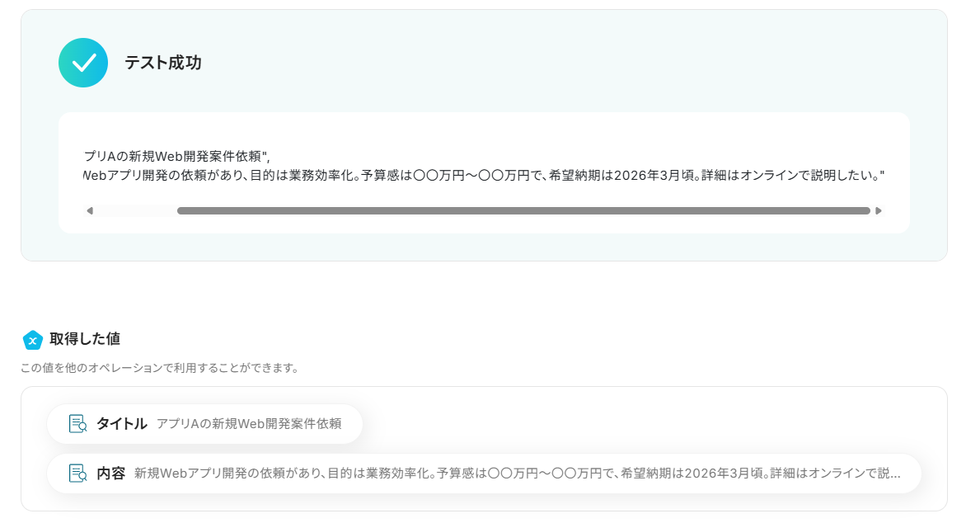The width and height of the screenshot is (980, 523).
Task: Click the タイトル bold label
Action: 122,423
